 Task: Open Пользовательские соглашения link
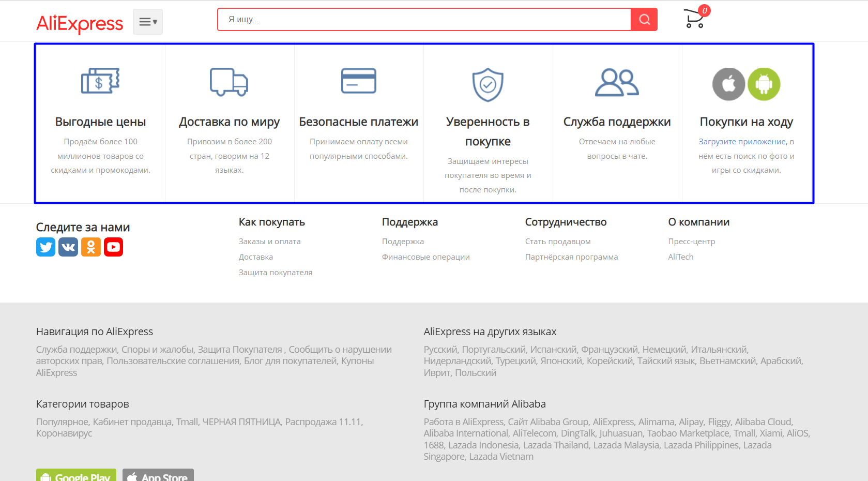pyautogui.click(x=173, y=361)
